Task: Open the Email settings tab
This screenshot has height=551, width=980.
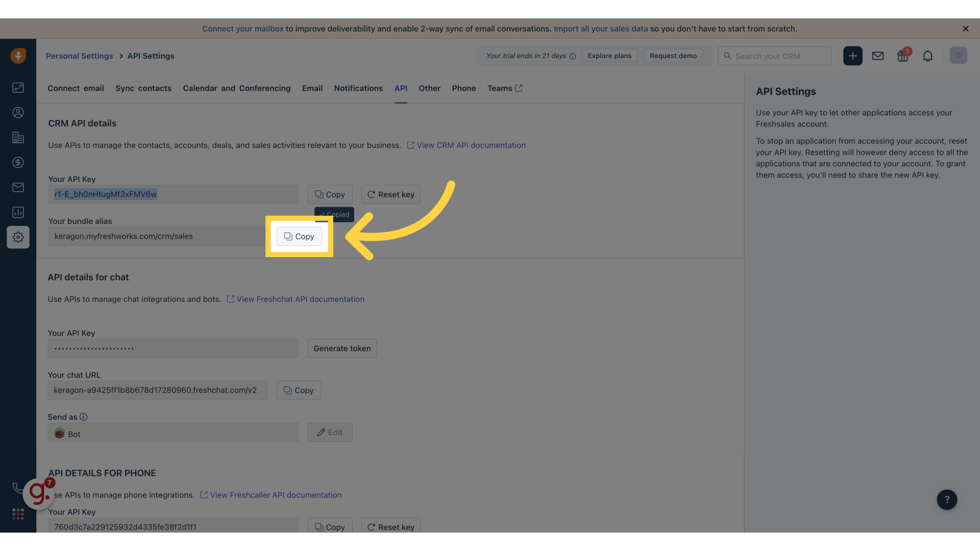Action: tap(312, 88)
